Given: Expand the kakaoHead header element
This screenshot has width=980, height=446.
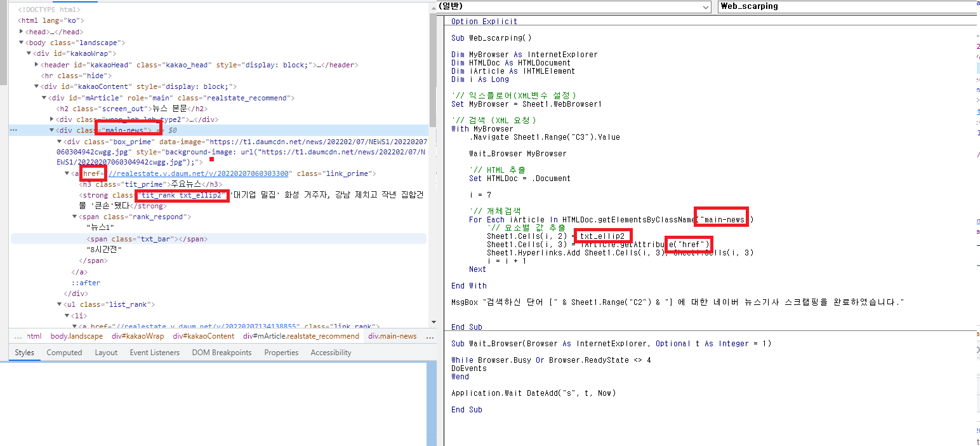Looking at the screenshot, I should pos(37,65).
